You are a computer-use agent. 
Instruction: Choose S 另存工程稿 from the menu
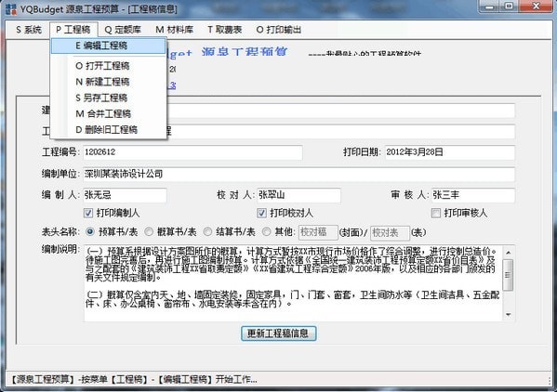(109, 98)
